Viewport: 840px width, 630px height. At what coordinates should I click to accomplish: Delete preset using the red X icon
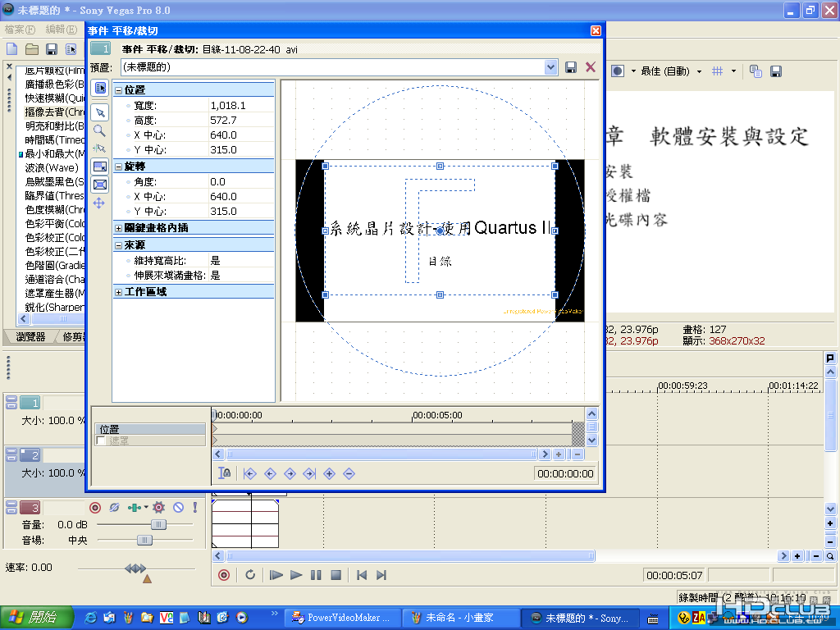coord(591,67)
